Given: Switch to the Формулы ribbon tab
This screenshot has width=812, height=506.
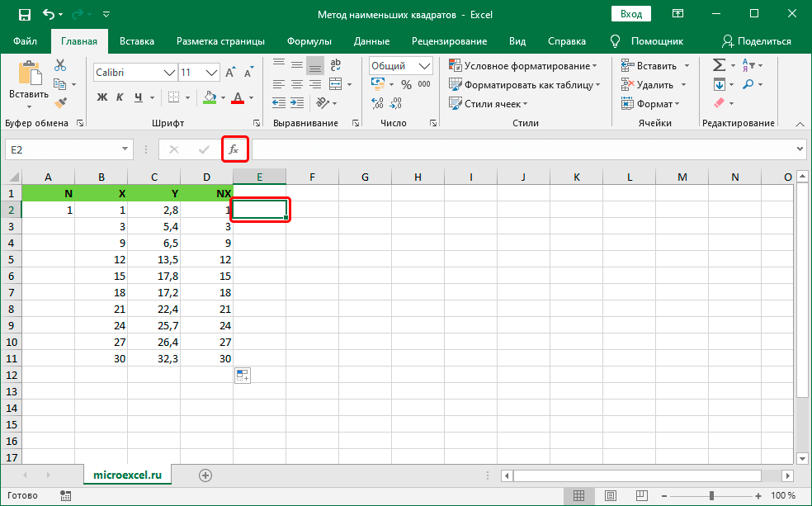Looking at the screenshot, I should 309,41.
